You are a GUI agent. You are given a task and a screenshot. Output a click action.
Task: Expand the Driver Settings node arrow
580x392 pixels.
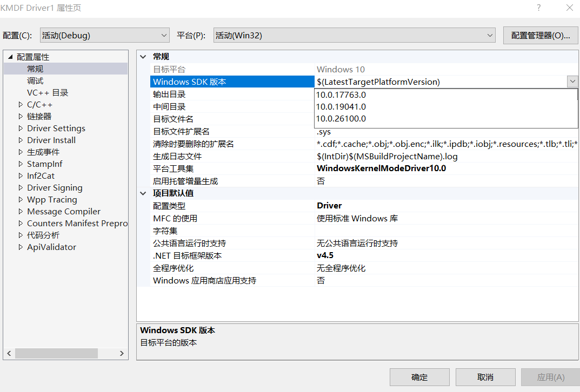(x=21, y=128)
